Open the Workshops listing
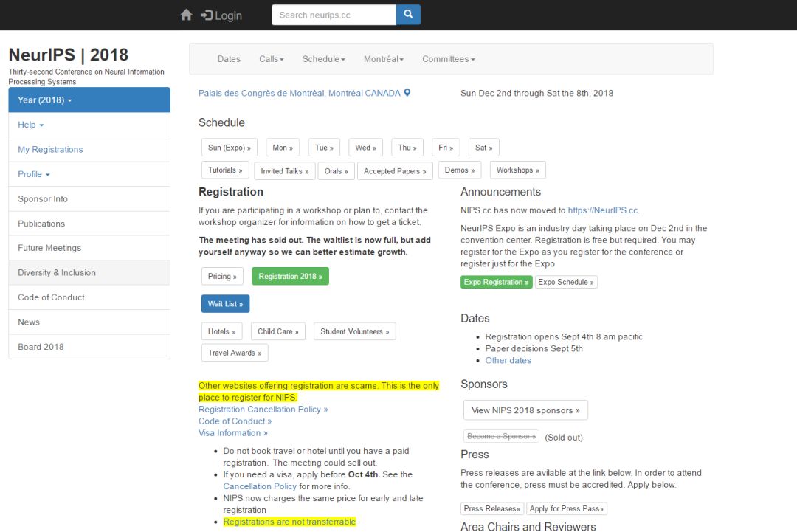Viewport: 797px width, 532px height. tap(518, 170)
